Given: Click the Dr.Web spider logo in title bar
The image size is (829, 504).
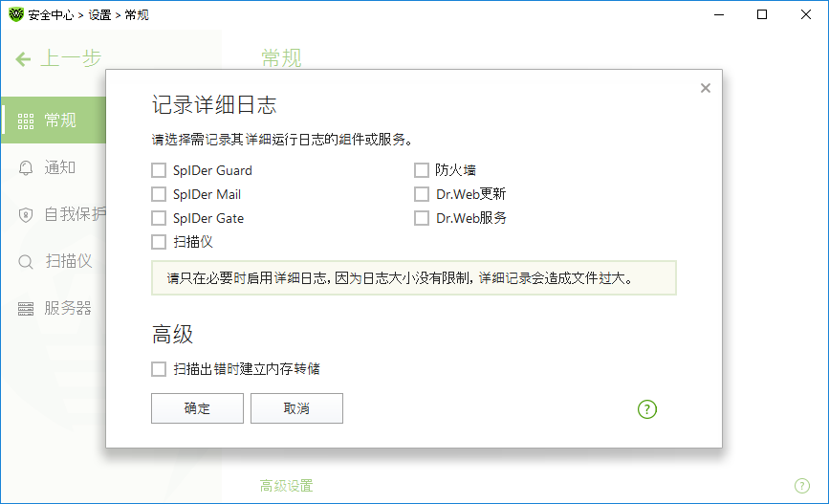Looking at the screenshot, I should pos(16,14).
